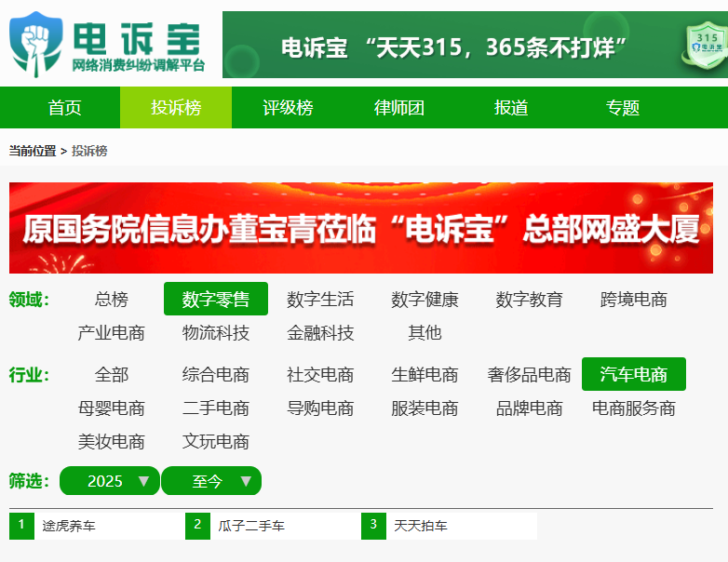Pick the 美妆电商 industry option
728x562 pixels.
pos(112,441)
